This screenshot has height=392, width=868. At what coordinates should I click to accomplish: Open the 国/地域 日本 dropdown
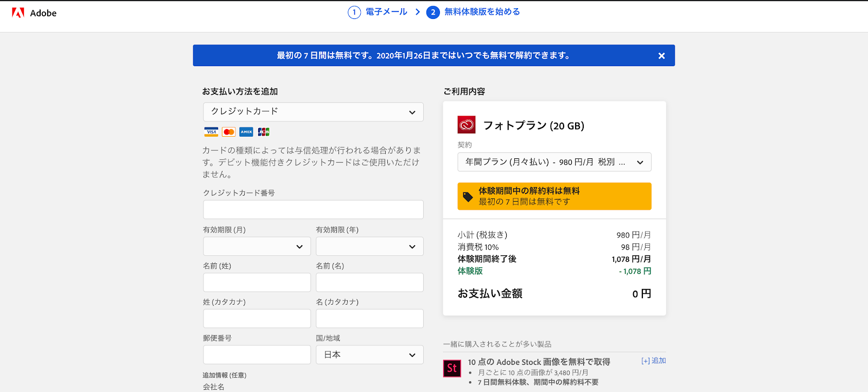click(369, 355)
